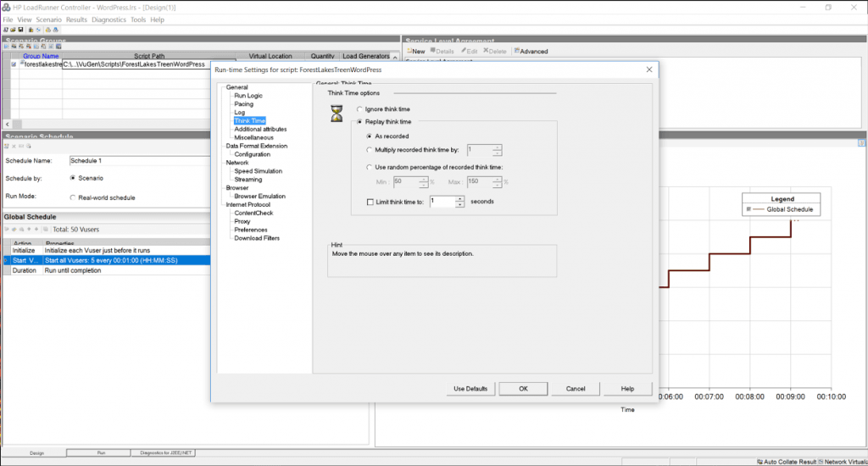Close the Run-time Settings dialog with X
868x466 pixels.
[649, 69]
